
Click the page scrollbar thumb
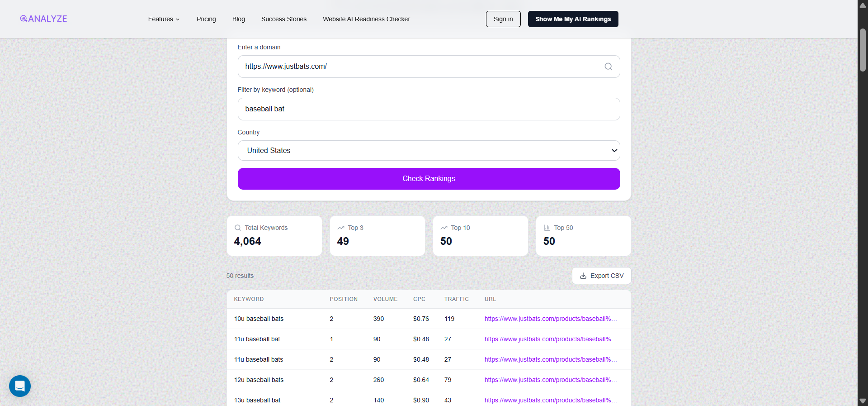click(863, 50)
